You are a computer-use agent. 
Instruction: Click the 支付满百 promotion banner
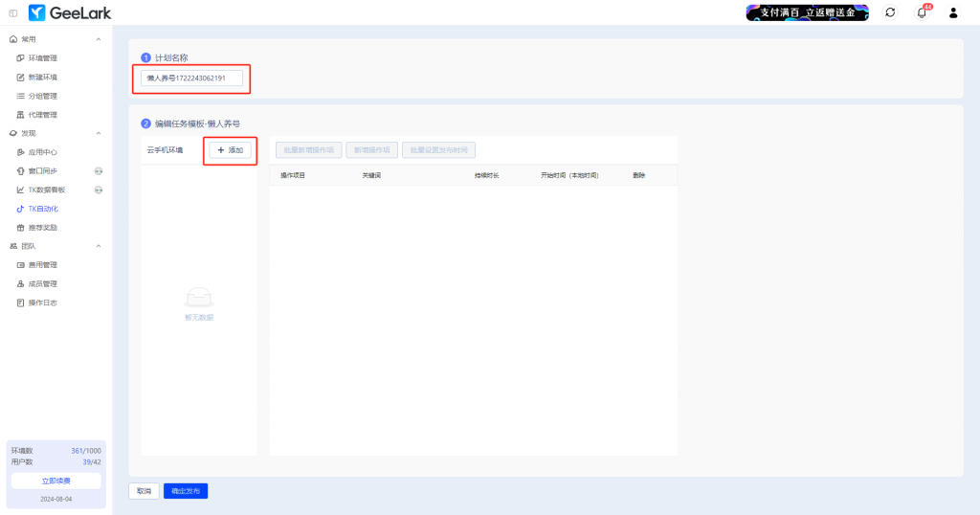tap(807, 12)
